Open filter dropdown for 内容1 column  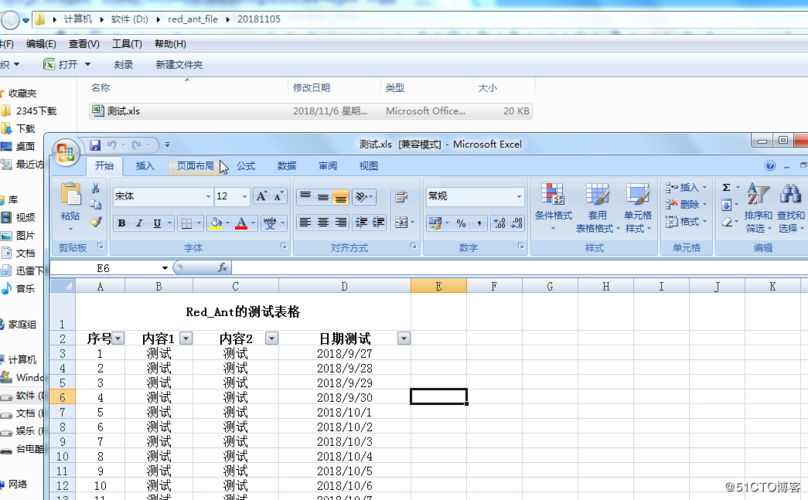point(186,339)
